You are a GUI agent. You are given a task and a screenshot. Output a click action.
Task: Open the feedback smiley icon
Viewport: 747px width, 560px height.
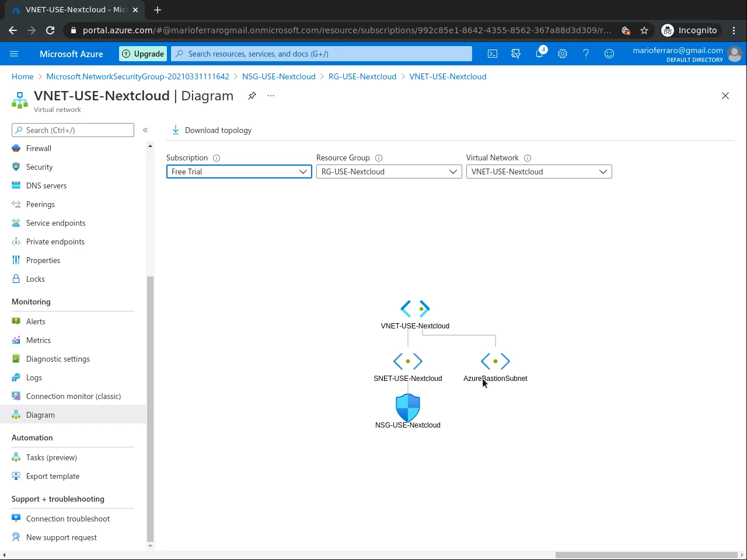[609, 54]
